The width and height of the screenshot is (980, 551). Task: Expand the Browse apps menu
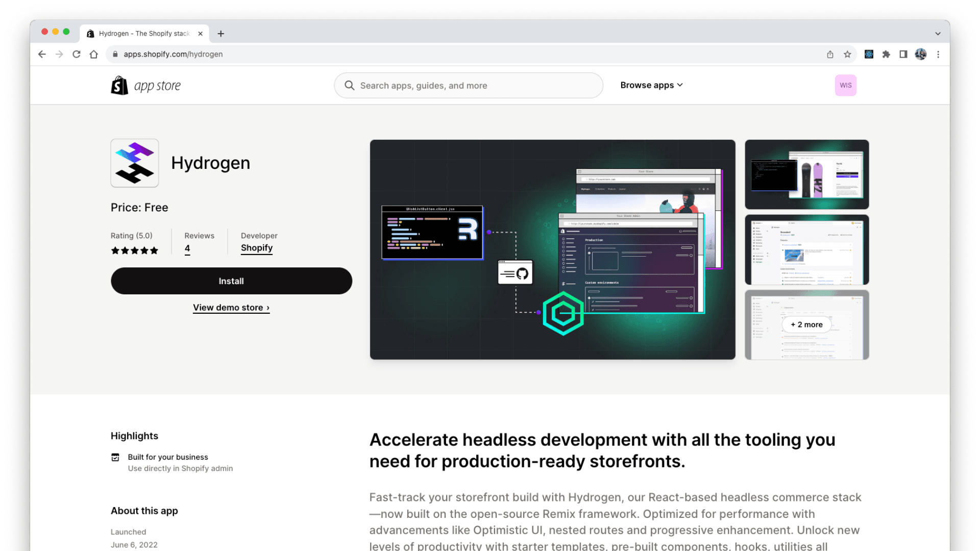[651, 85]
